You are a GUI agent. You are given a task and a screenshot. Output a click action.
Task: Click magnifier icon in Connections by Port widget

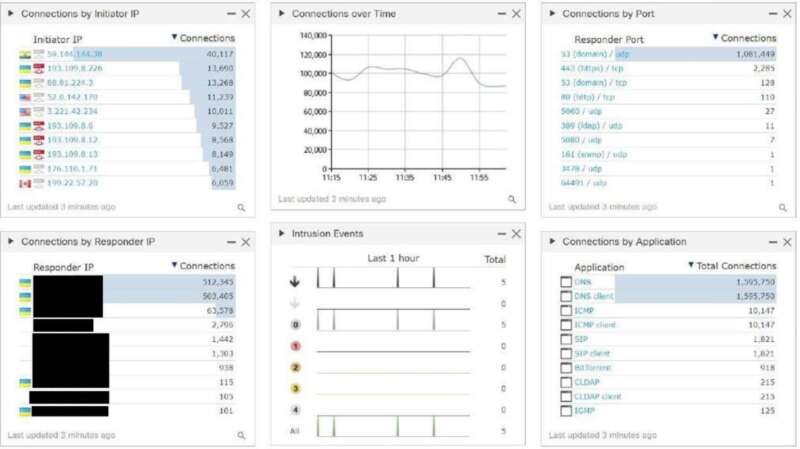point(782,207)
